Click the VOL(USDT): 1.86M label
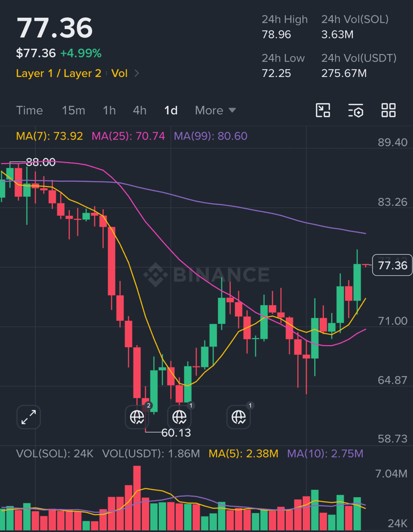Viewport: 413px width, 532px height. point(151,454)
